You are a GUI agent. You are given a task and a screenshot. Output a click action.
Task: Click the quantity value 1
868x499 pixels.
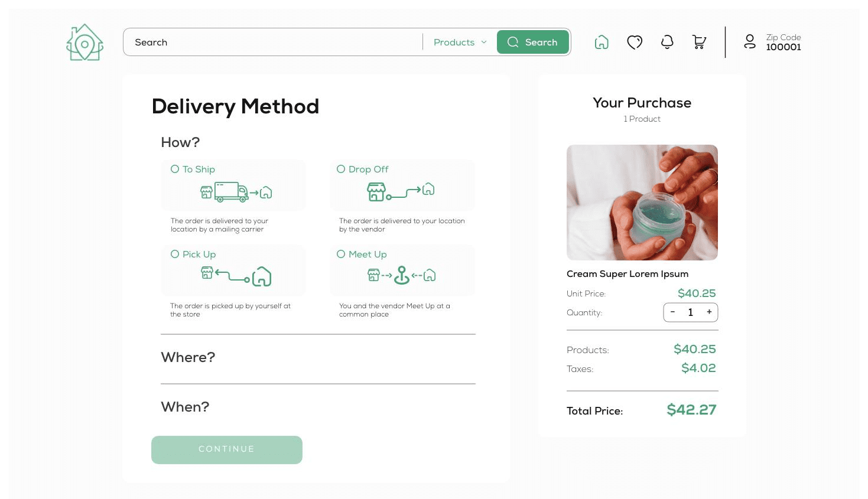(x=690, y=312)
